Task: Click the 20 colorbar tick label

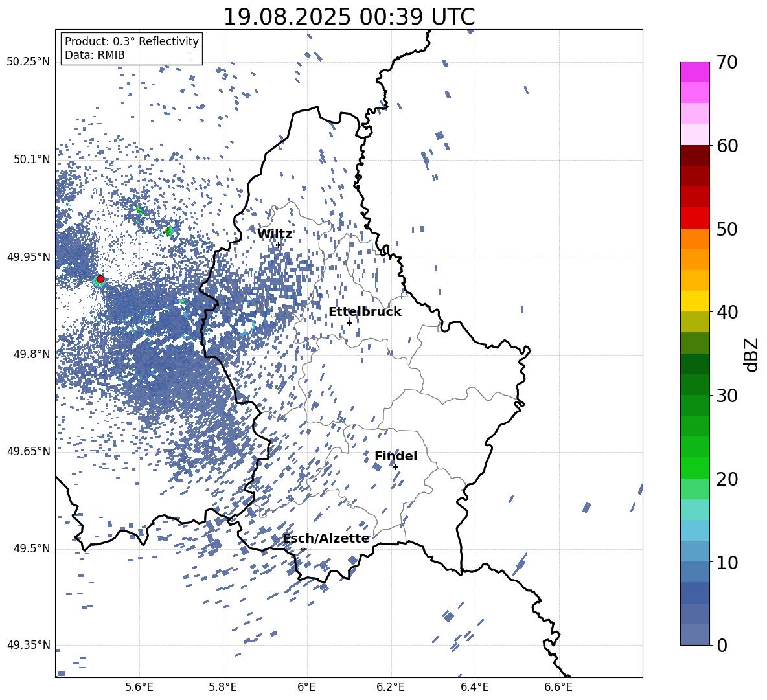Action: coord(727,479)
